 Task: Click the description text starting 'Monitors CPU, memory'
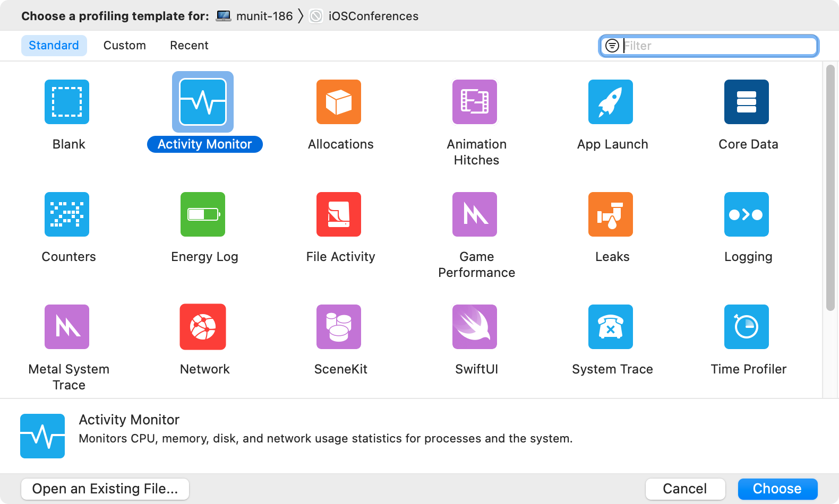pos(326,439)
